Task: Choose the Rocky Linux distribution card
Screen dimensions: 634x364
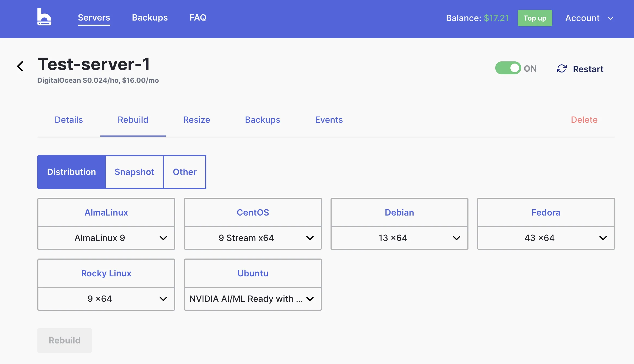Action: click(x=106, y=273)
